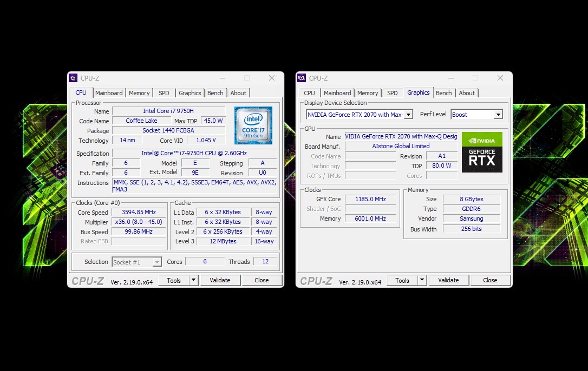Click Bus Speed value 99.86 MHz
The height and width of the screenshot is (371, 588).
pyautogui.click(x=139, y=231)
